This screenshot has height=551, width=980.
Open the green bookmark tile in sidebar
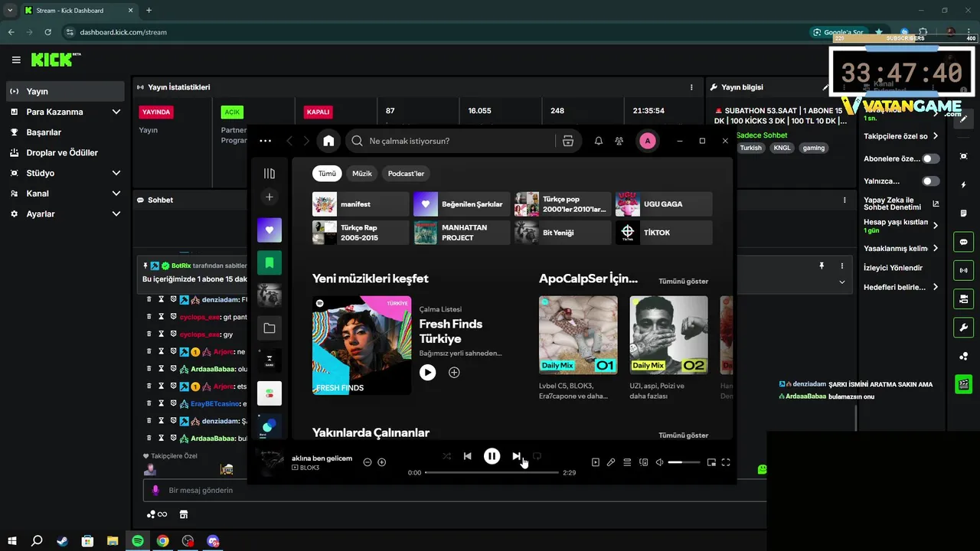click(x=269, y=262)
